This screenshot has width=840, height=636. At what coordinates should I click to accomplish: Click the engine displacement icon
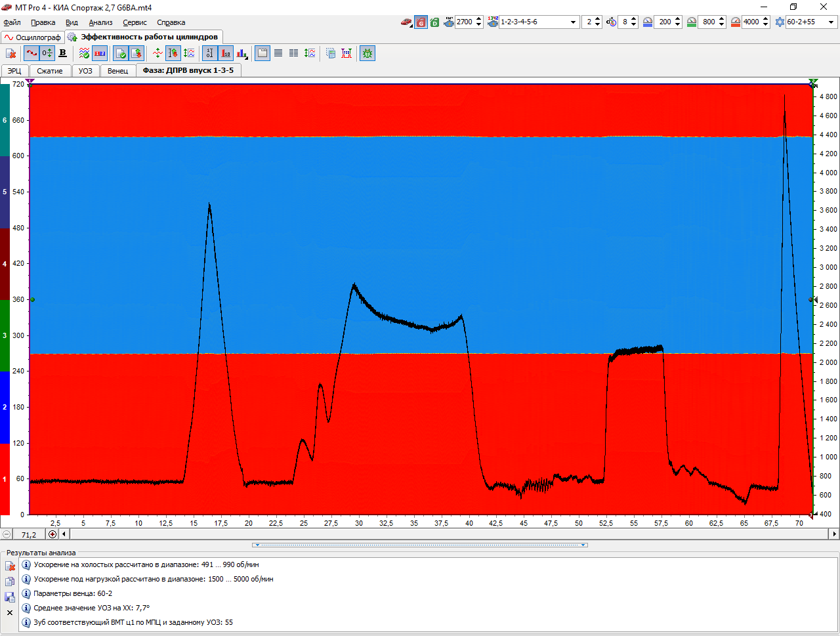click(449, 22)
